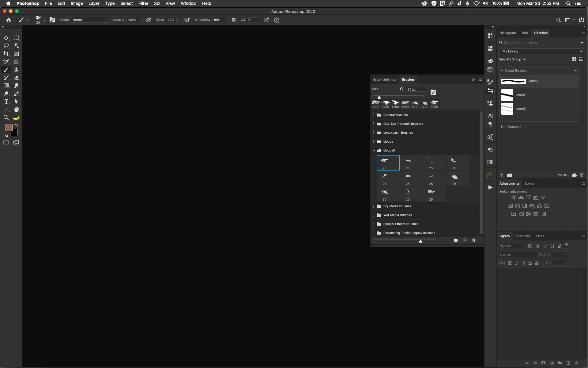
Task: Select the edenI library brush
Action: [540, 81]
